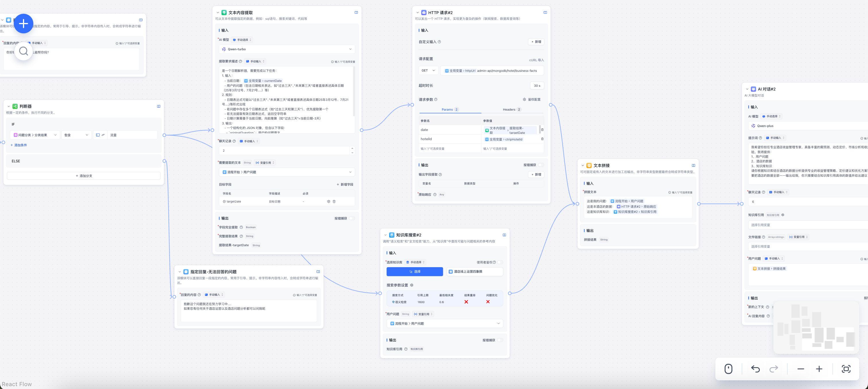The width and height of the screenshot is (868, 389).
Task: Open the guide book icon on 文本拼接 node
Action: [x=693, y=165]
